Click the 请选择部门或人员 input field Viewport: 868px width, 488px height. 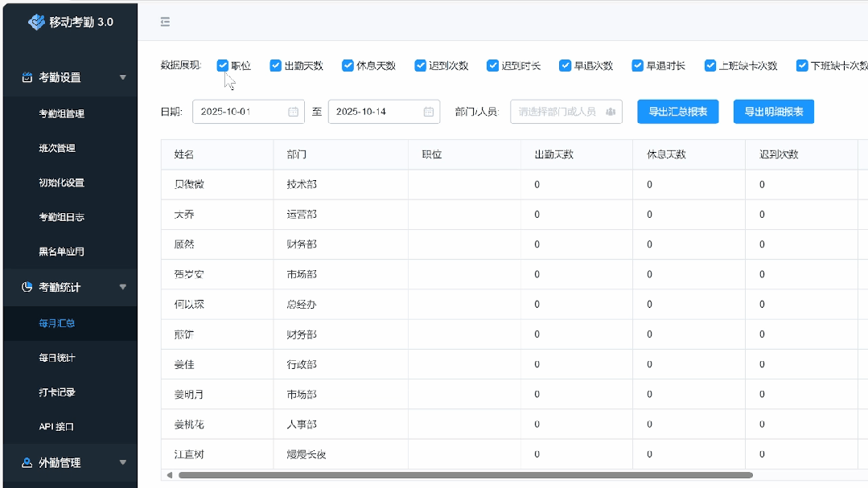pos(557,112)
